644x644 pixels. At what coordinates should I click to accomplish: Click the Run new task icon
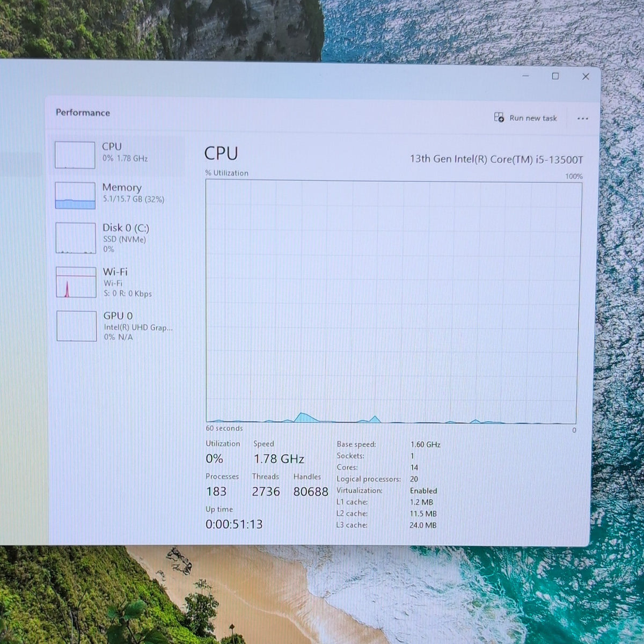499,118
